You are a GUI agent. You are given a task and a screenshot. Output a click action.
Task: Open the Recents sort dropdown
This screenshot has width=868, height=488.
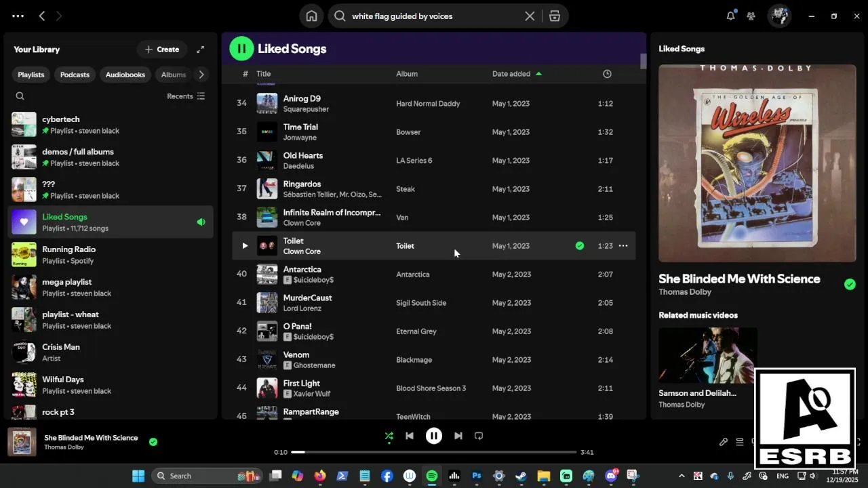point(186,96)
